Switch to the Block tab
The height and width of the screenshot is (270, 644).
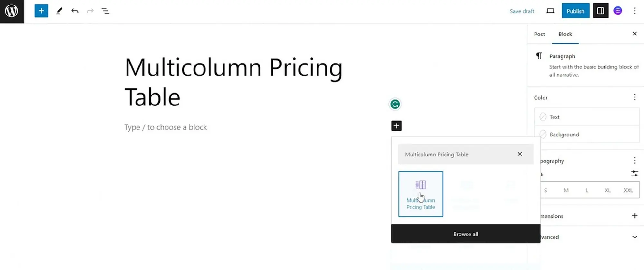point(565,34)
